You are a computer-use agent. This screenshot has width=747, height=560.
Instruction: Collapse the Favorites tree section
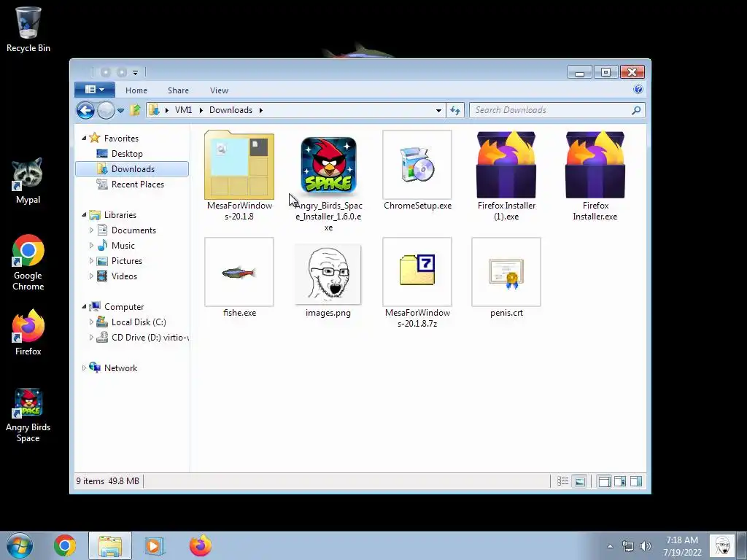[x=84, y=138]
